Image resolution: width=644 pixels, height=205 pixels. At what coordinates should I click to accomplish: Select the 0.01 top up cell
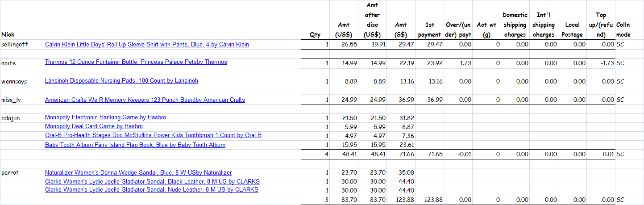tap(601, 154)
